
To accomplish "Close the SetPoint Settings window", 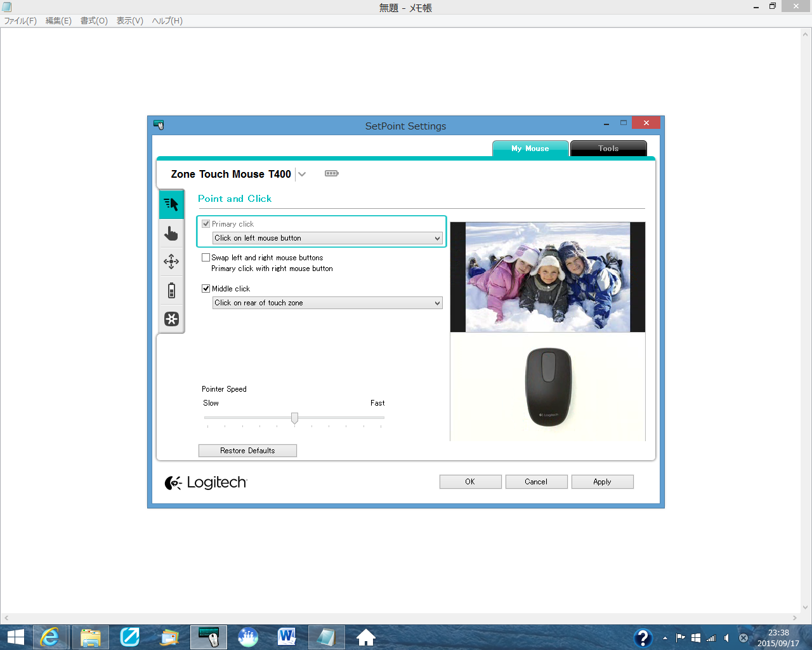I will [x=646, y=123].
